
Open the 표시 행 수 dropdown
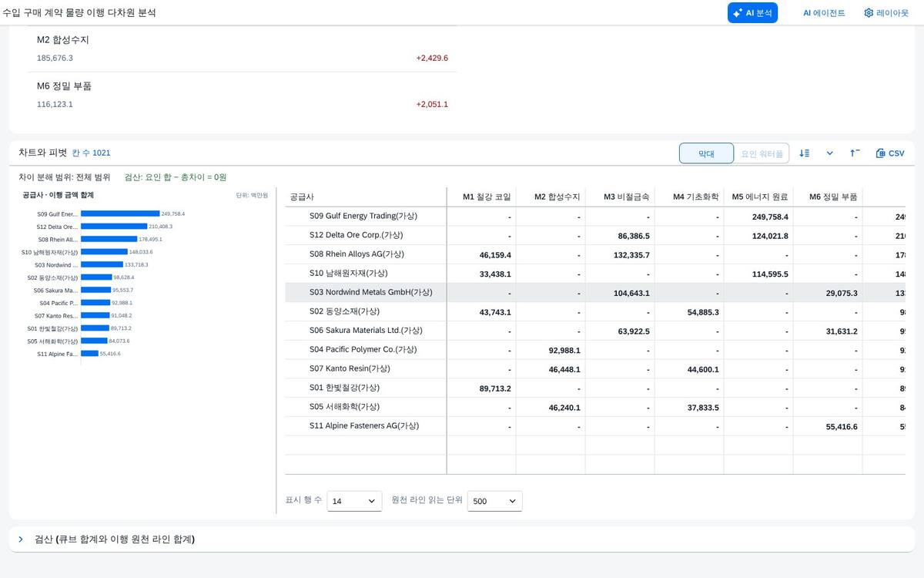pyautogui.click(x=354, y=501)
